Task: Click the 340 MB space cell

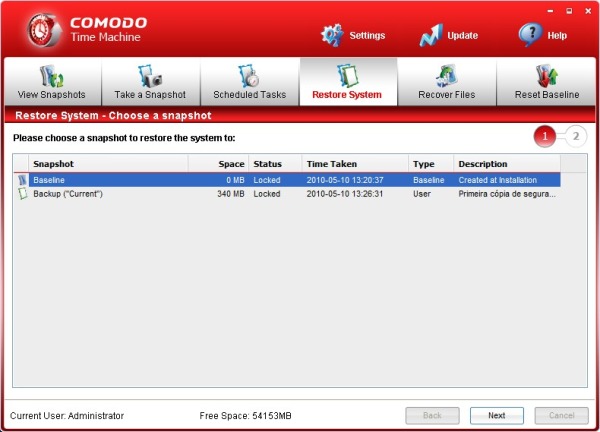Action: click(231, 194)
